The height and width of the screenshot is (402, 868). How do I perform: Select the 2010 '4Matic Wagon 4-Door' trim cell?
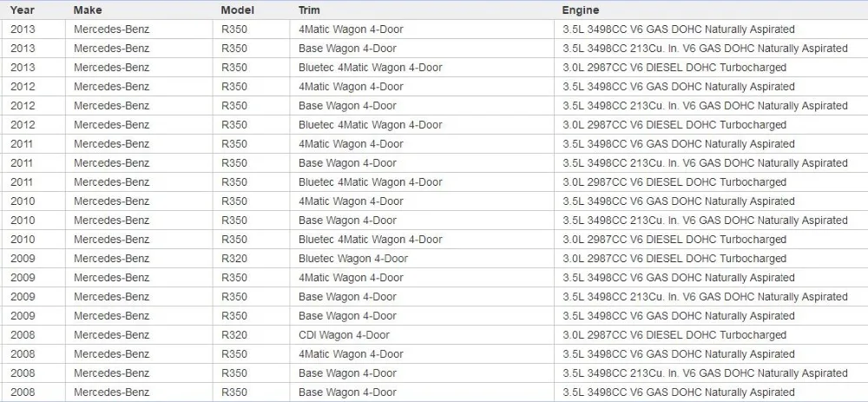(x=422, y=201)
